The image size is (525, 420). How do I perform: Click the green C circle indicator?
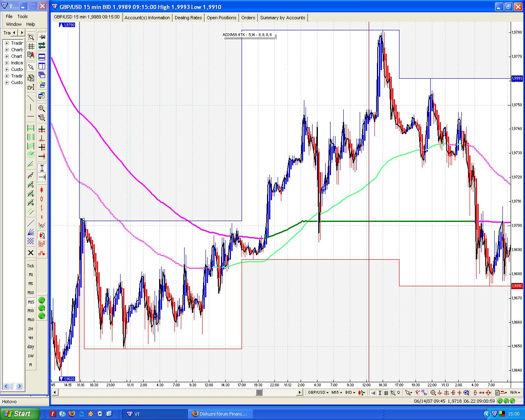click(x=42, y=316)
